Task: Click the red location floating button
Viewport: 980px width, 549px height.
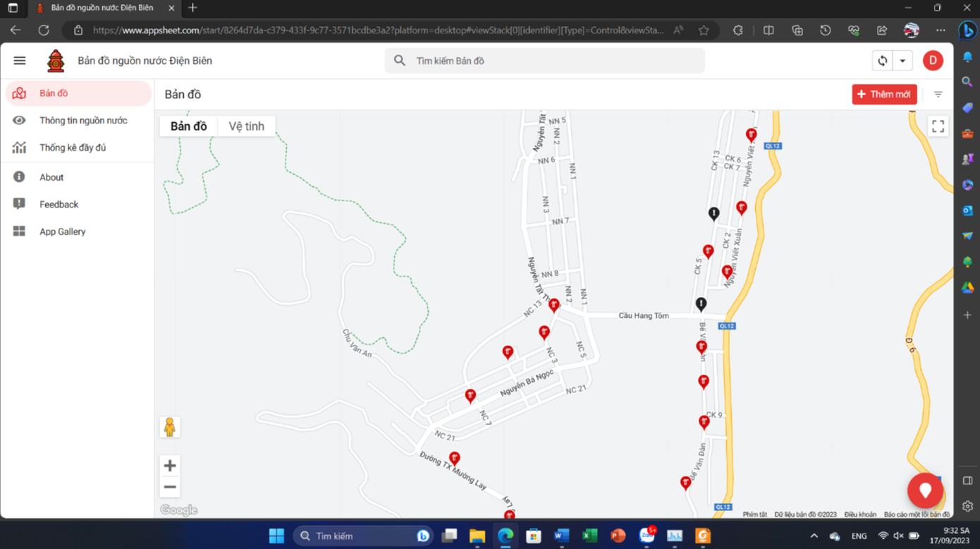Action: pos(925,490)
